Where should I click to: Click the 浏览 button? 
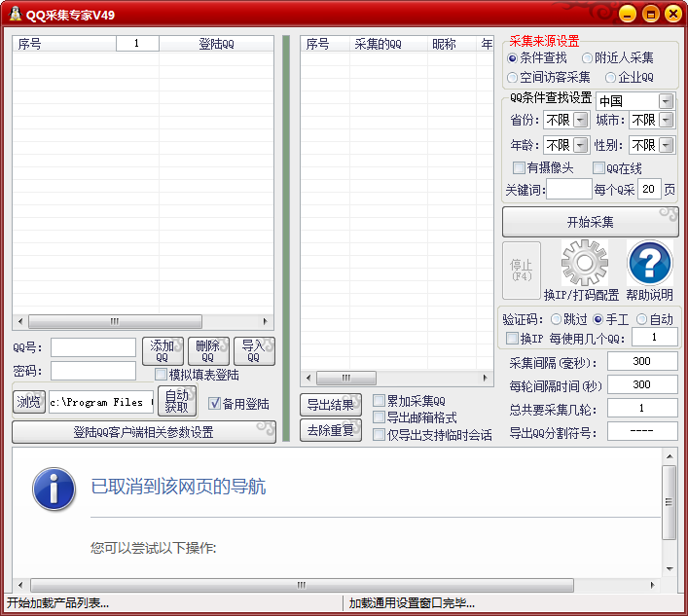click(29, 402)
